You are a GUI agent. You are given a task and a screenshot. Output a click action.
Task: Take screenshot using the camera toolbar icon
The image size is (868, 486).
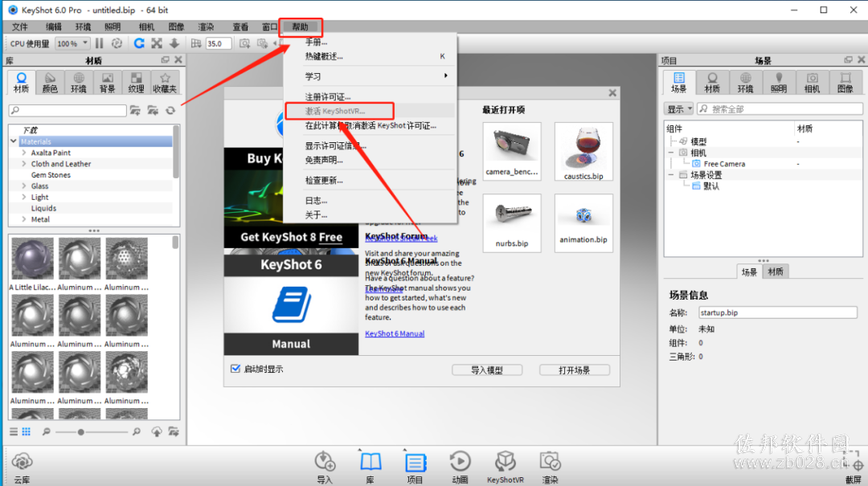[244, 43]
